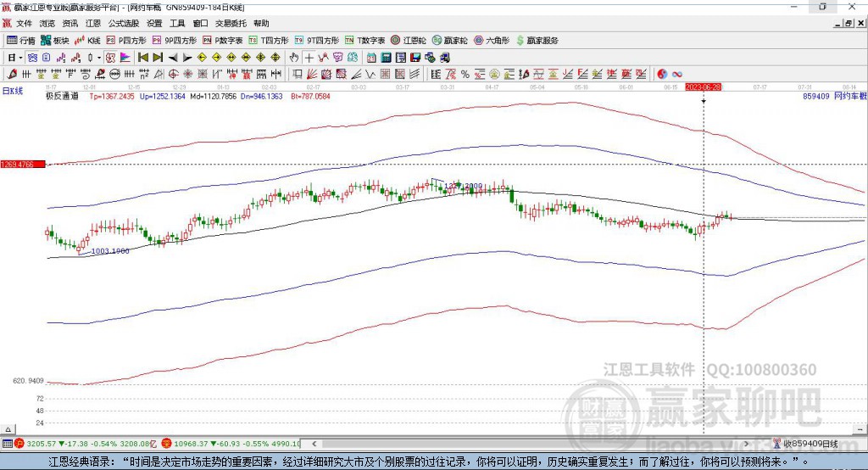
Task: Click the Up=1252.1364 value
Action: 162,97
